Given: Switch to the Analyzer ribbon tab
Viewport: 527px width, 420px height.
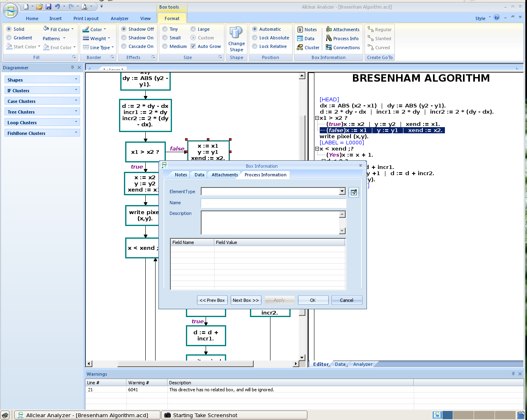Looking at the screenshot, I should (119, 18).
